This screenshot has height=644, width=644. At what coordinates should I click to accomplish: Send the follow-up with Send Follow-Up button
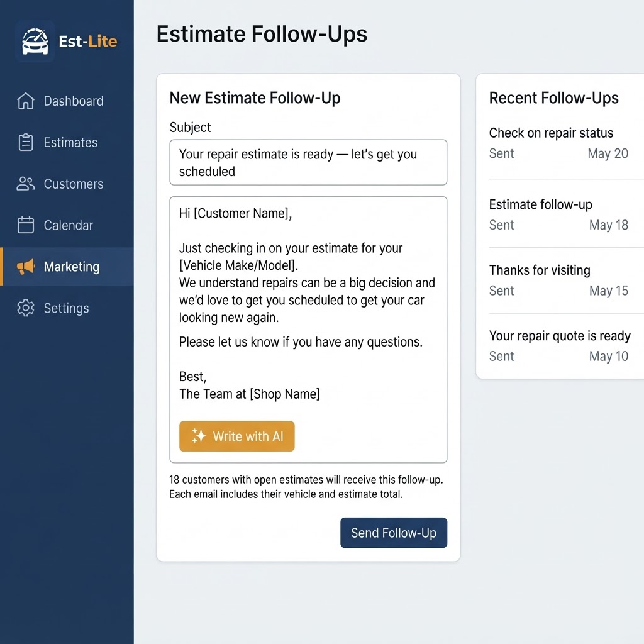(x=394, y=533)
